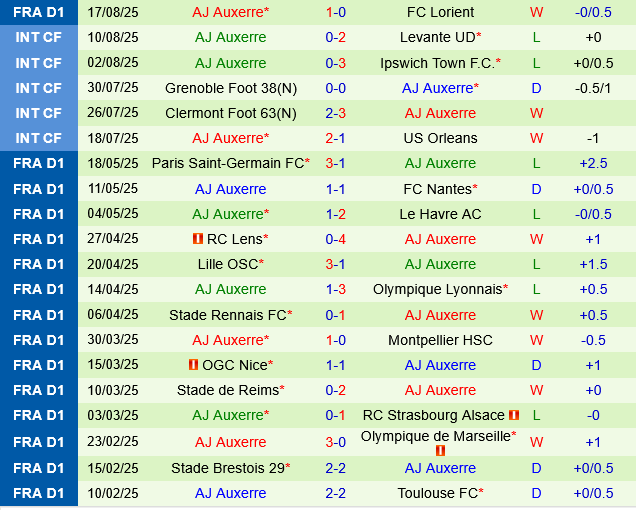
Task: Select the 18/05/25 match date
Action: (x=113, y=163)
